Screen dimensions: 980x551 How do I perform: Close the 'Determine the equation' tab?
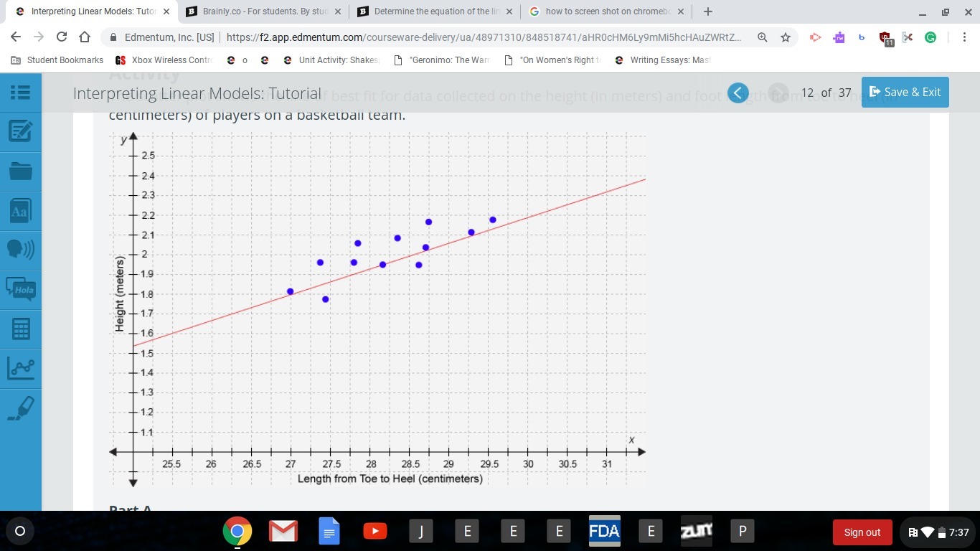tap(509, 11)
